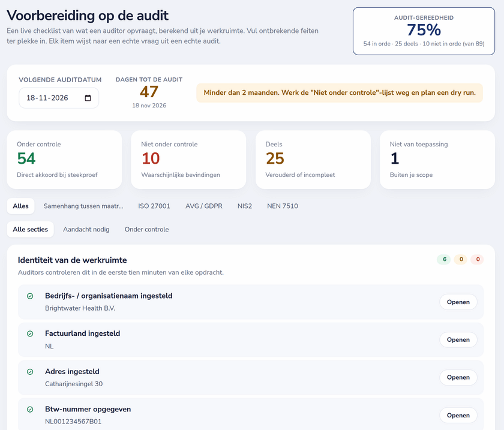Click the Niet onder controle 10 card
Image resolution: width=504 pixels, height=430 pixels.
click(x=188, y=160)
